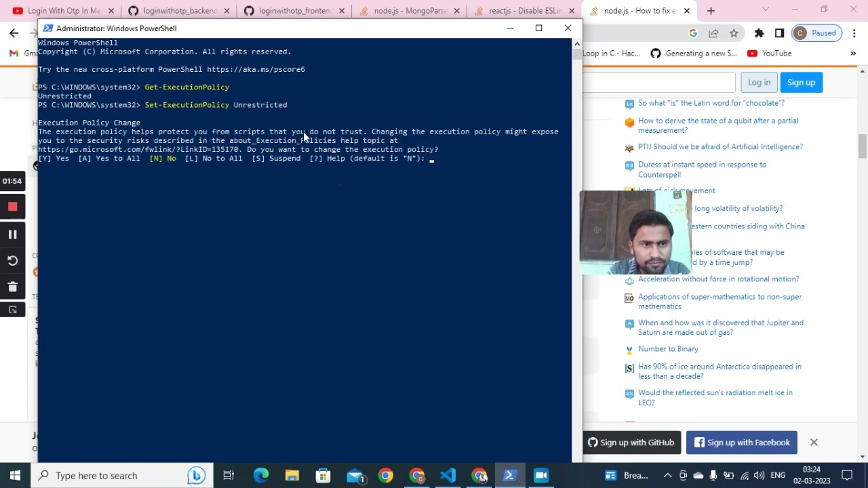Open Visual Studio Code from the taskbar
The height and width of the screenshot is (488, 868).
(448, 475)
